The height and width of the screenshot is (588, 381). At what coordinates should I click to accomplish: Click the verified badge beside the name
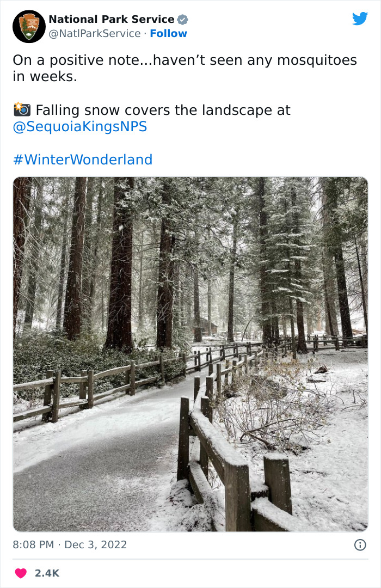(183, 19)
